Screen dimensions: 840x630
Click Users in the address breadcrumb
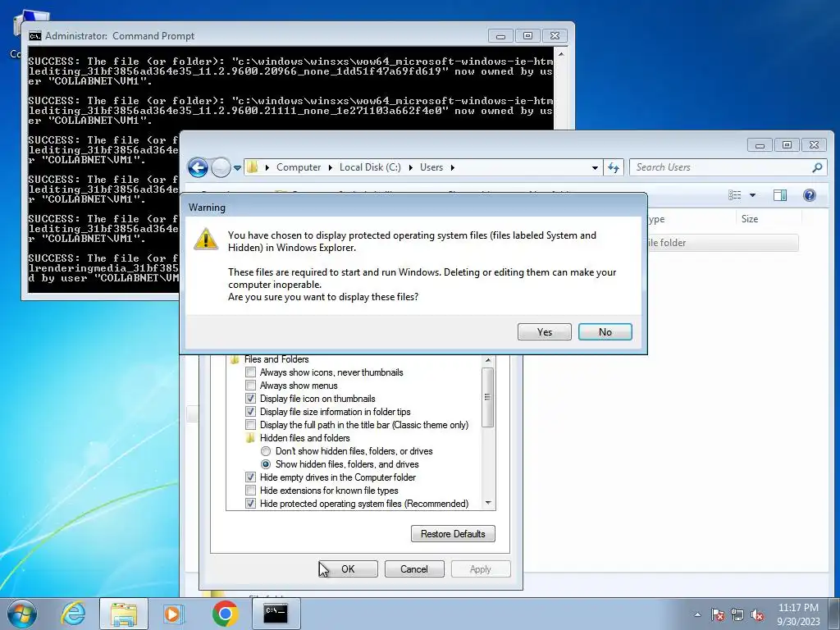click(x=431, y=167)
